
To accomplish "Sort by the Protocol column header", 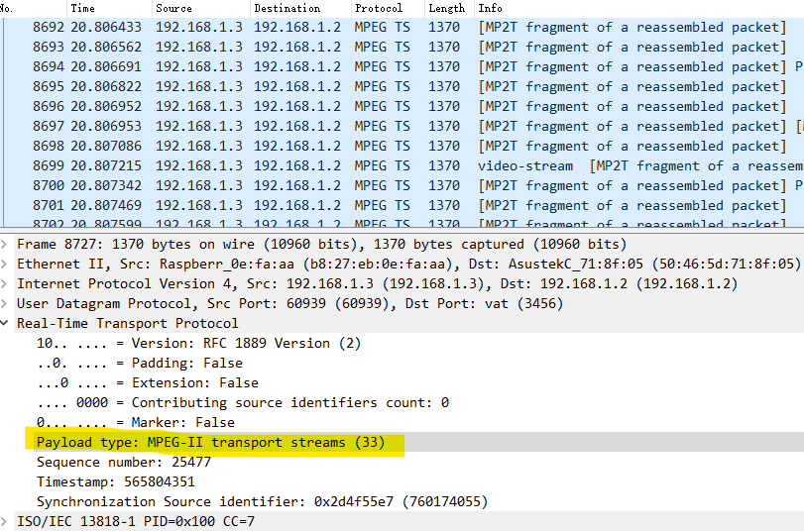I will 378,8.
